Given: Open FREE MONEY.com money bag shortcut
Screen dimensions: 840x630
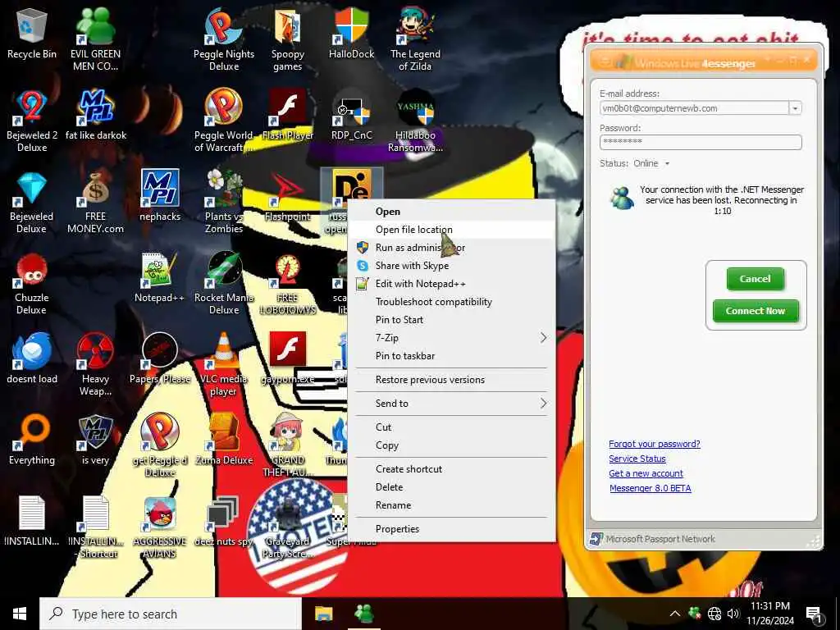Looking at the screenshot, I should [x=95, y=202].
